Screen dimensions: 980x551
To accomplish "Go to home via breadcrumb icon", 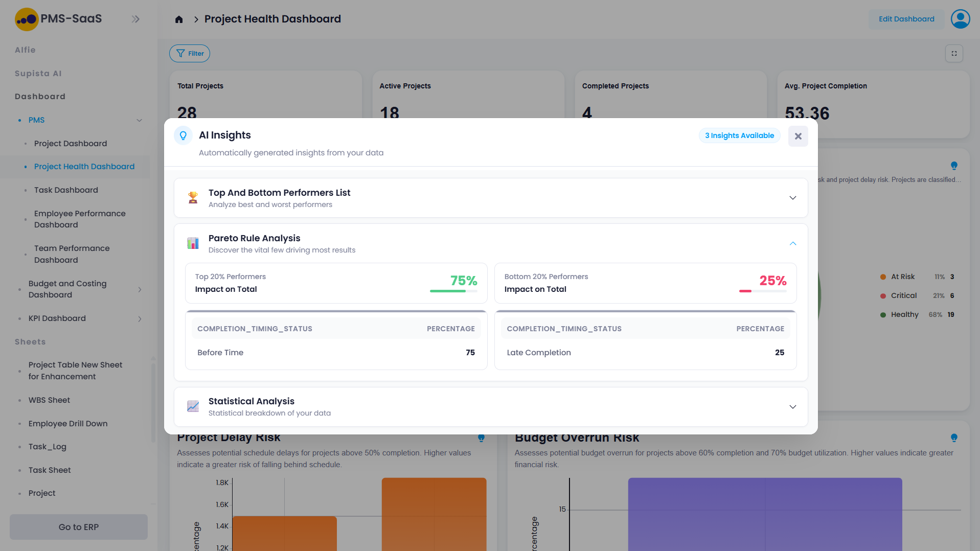I will pos(179,19).
